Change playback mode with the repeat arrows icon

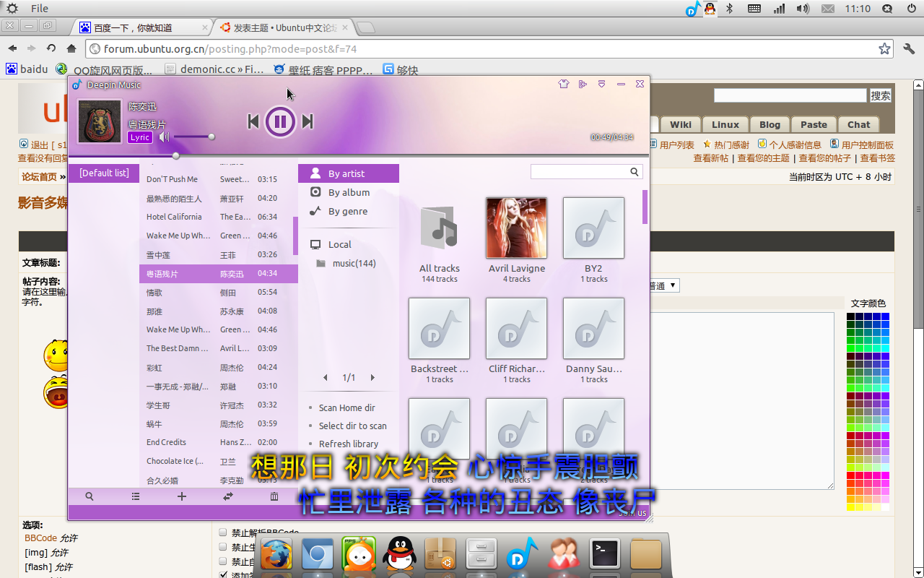click(x=228, y=496)
